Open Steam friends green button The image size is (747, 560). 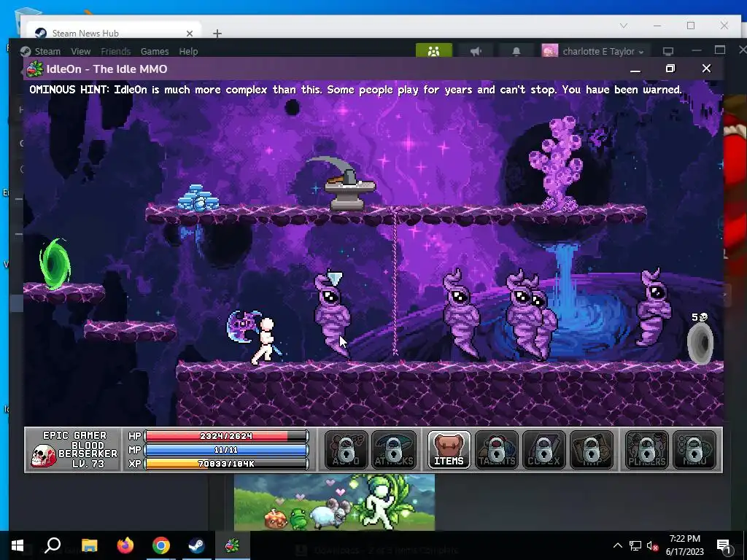pyautogui.click(x=433, y=51)
